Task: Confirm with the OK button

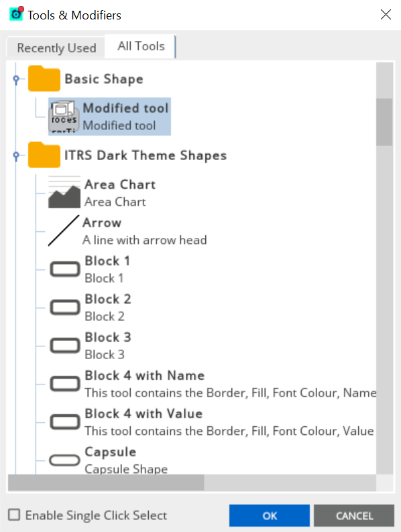Action: (x=270, y=516)
